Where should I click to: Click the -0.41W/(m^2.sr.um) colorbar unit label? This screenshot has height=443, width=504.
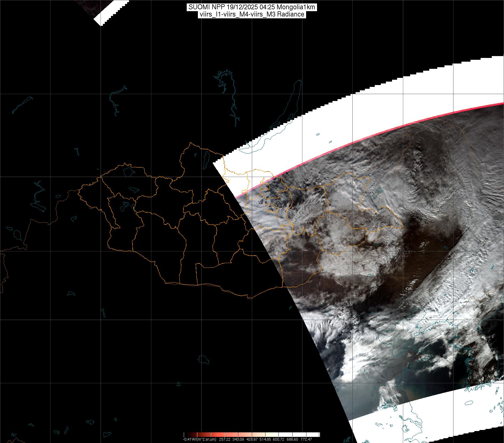pyautogui.click(x=199, y=439)
